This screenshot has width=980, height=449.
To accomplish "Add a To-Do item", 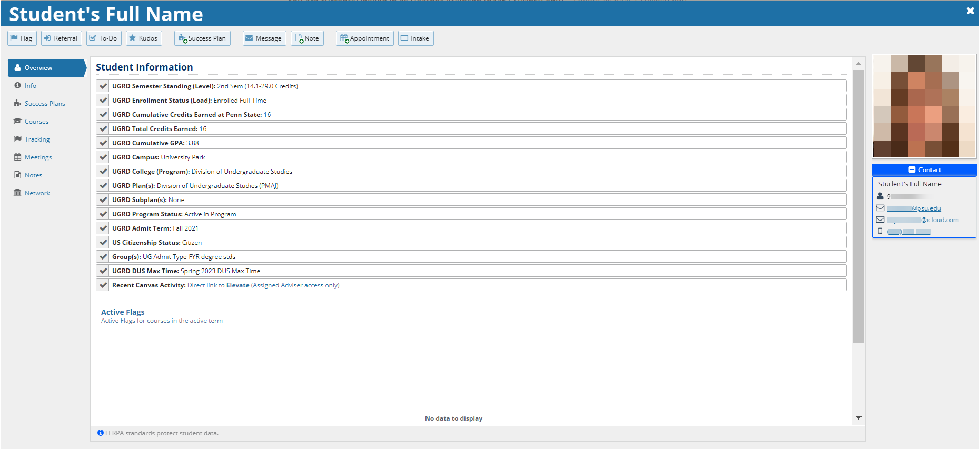I will pyautogui.click(x=104, y=38).
